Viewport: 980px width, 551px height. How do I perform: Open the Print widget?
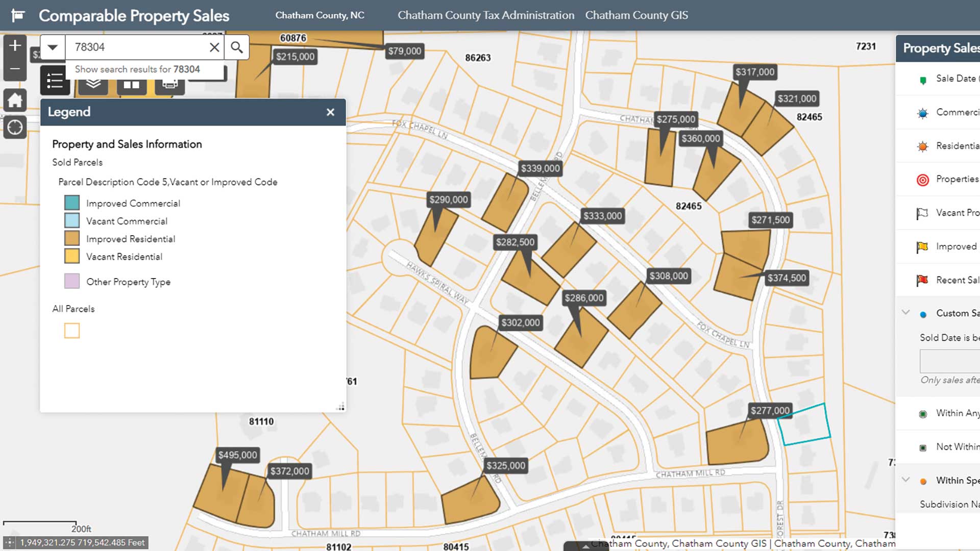[x=169, y=85]
